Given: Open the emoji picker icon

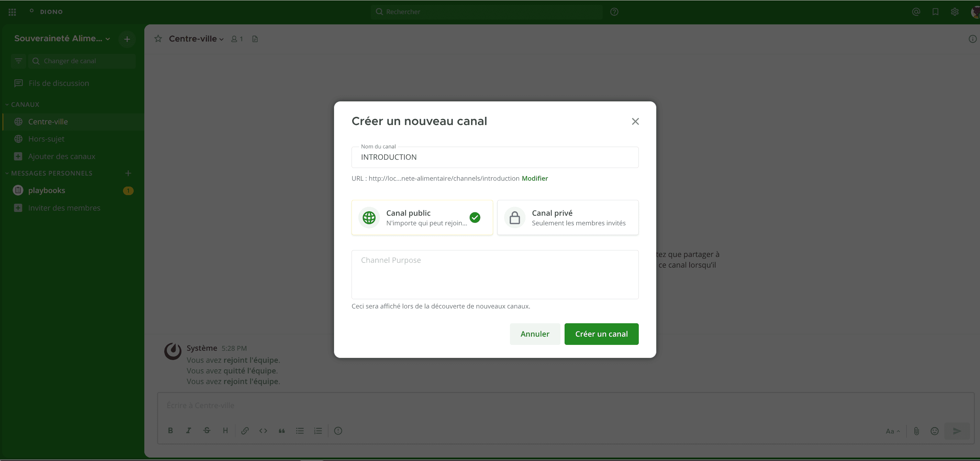Looking at the screenshot, I should 934,431.
